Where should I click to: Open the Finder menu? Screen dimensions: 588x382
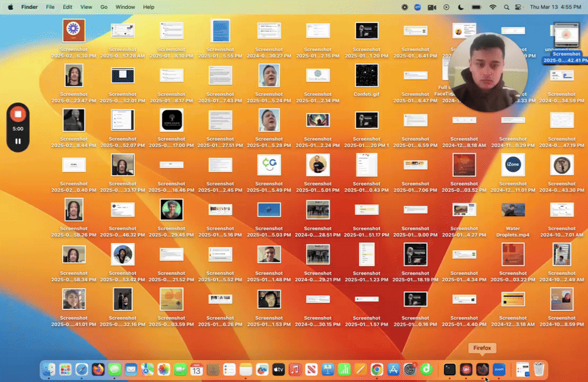tap(29, 7)
